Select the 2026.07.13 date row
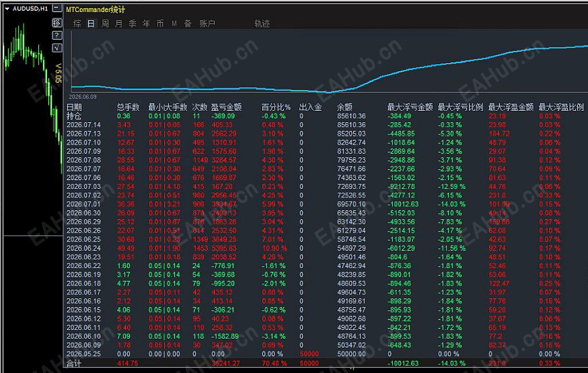 click(84, 134)
